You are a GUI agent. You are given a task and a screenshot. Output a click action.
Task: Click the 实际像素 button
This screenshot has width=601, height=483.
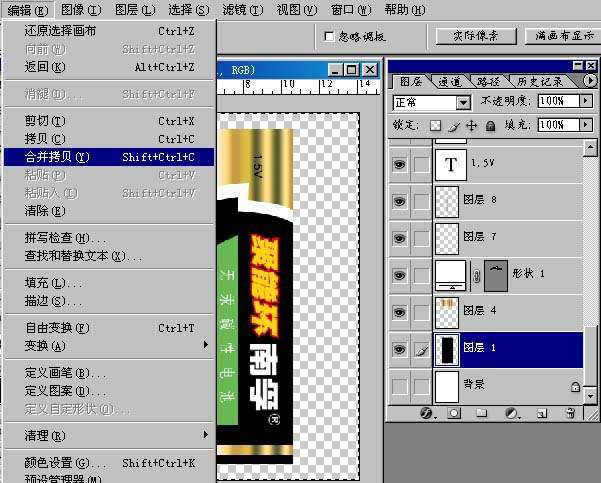pyautogui.click(x=475, y=36)
